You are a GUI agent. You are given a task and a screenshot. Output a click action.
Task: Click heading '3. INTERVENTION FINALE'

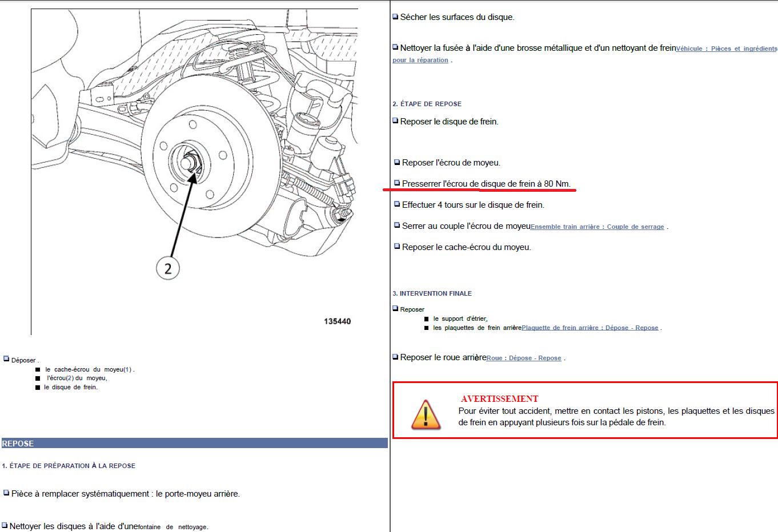tap(432, 293)
